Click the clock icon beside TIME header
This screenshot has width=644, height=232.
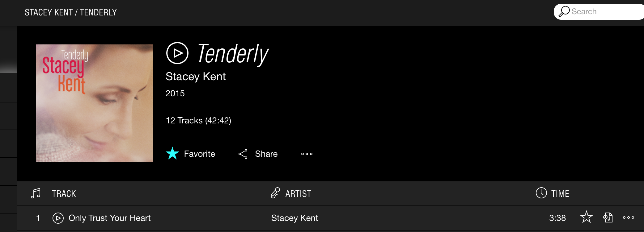541,193
